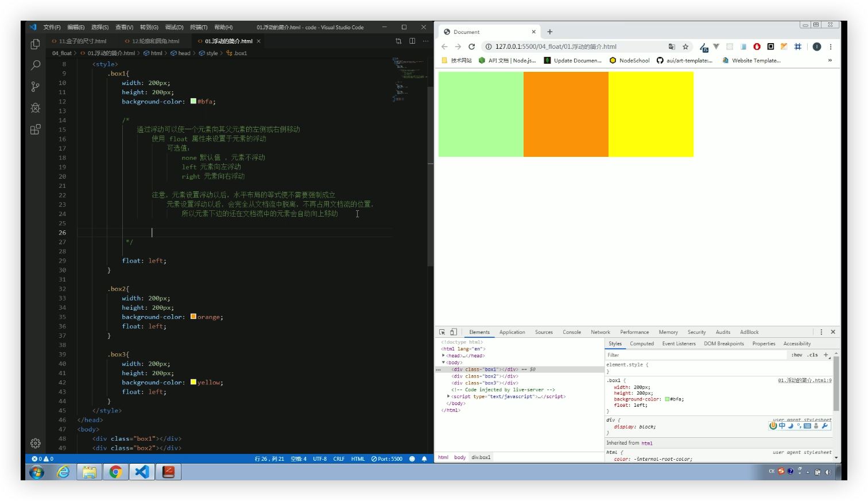Open Internet Explorer from the taskbar

[63, 472]
